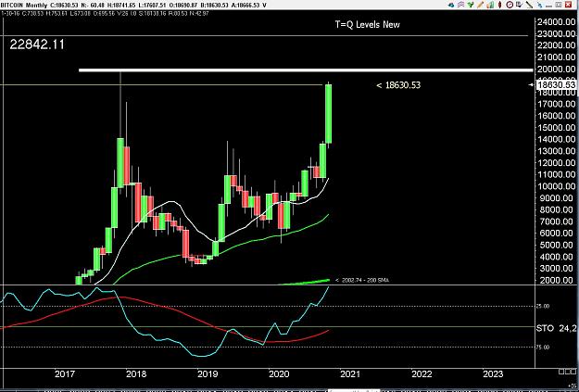Close the chart window with red X

[568, 5]
